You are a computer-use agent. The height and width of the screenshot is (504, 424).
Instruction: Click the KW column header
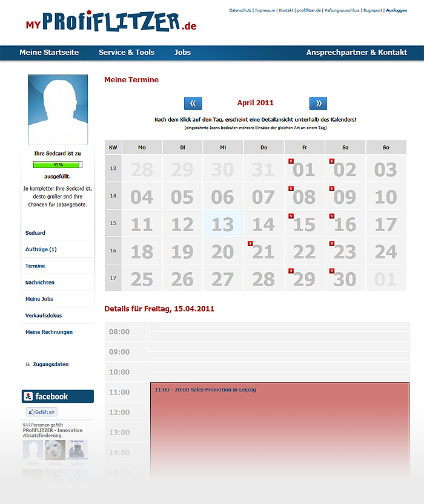coord(113,147)
